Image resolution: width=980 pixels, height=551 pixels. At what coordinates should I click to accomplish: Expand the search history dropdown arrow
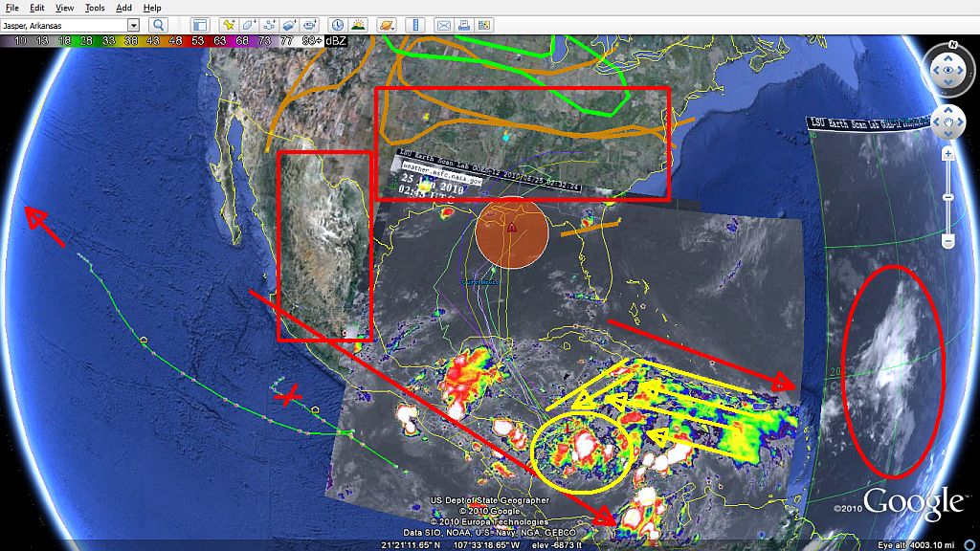tap(133, 25)
